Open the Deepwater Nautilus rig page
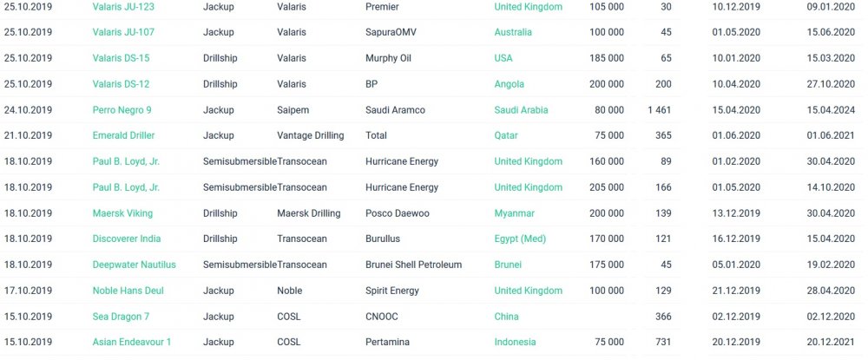Viewport: 868px width, 360px height. tap(134, 265)
